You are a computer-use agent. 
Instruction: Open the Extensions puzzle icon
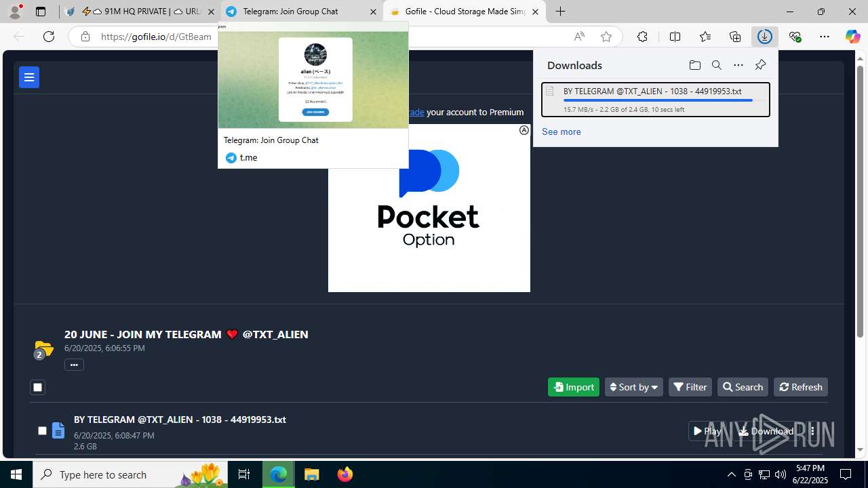[x=642, y=37]
